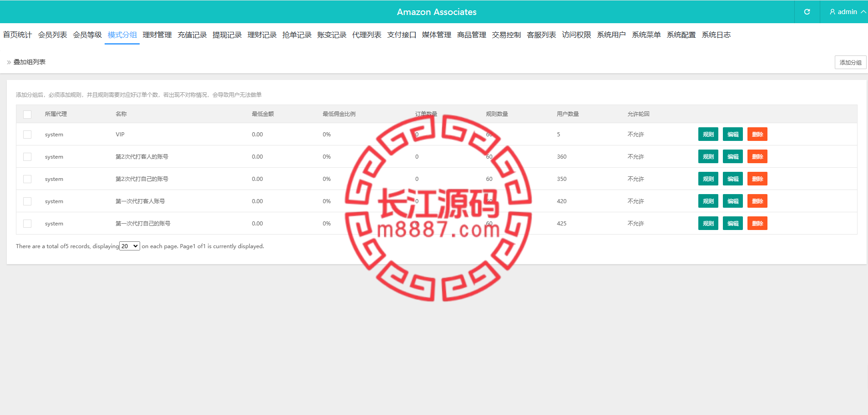This screenshot has width=868, height=415.
Task: Open 规则 for 第一次代打客人账号
Action: (708, 201)
